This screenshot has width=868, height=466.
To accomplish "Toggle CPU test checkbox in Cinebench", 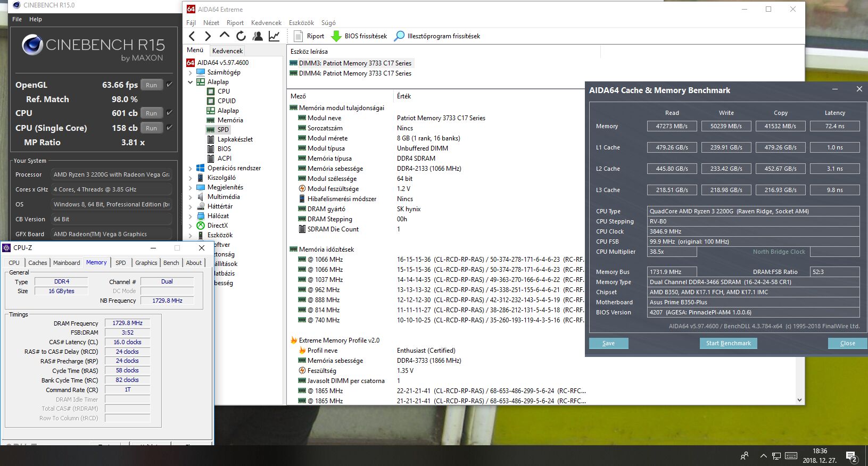I will (169, 112).
